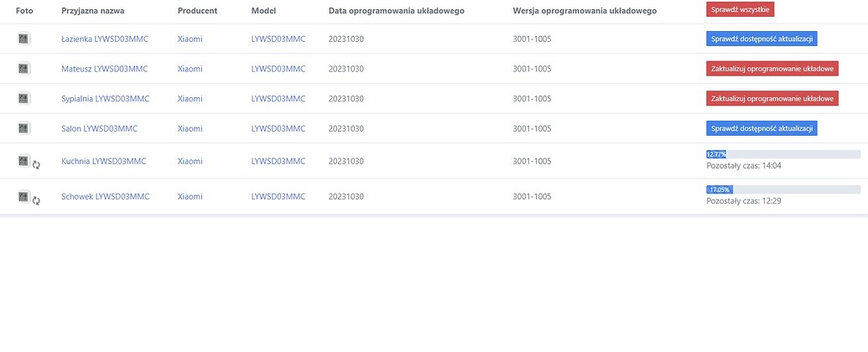Click the Salon device photo icon
The height and width of the screenshot is (352, 868).
point(23,128)
